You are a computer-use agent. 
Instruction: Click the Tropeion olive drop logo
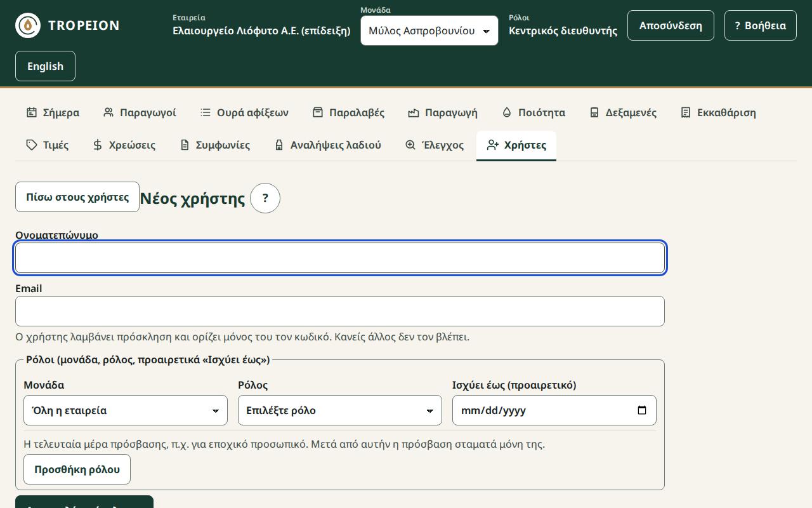[28, 25]
